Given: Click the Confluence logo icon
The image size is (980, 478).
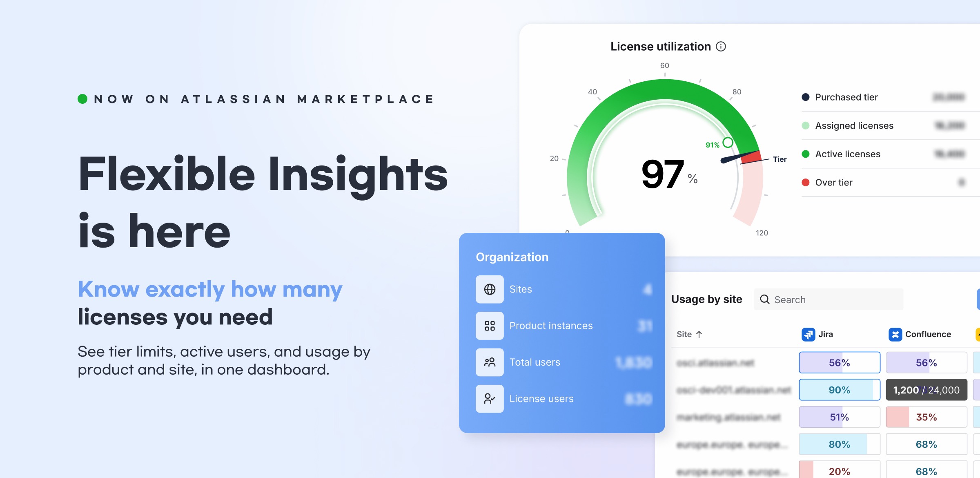Looking at the screenshot, I should tap(895, 335).
